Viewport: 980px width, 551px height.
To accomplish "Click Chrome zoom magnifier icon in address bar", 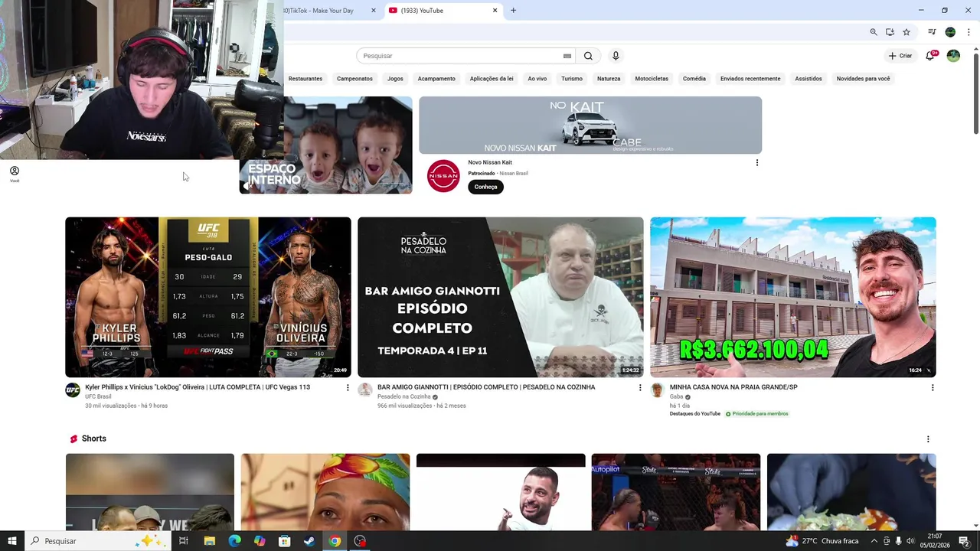I will (x=874, y=32).
